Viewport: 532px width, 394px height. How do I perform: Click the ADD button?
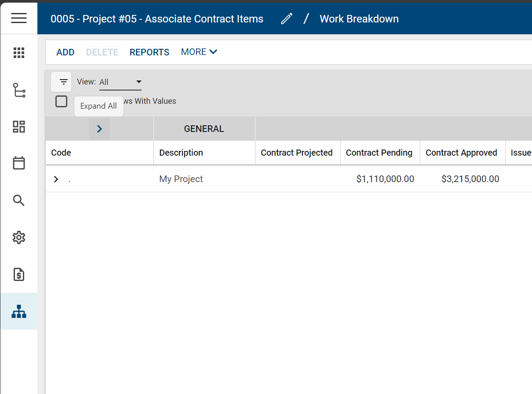pos(66,52)
